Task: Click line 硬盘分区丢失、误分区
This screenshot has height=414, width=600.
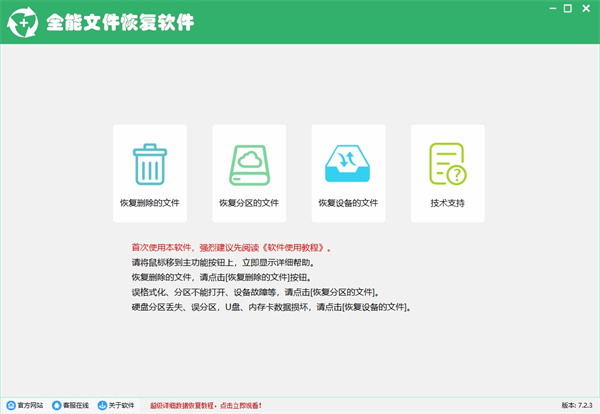Action: [x=271, y=307]
